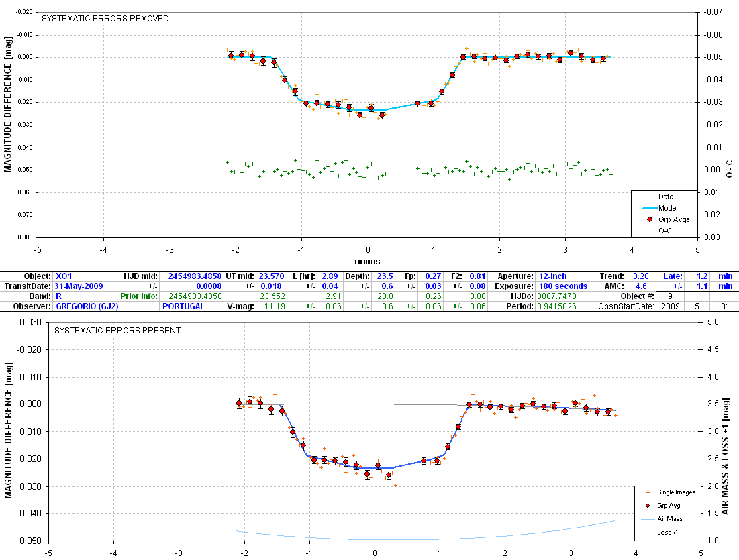Click the SYSTEMATIC ERRORS REMOVED title
The width and height of the screenshot is (739, 560).
[105, 18]
